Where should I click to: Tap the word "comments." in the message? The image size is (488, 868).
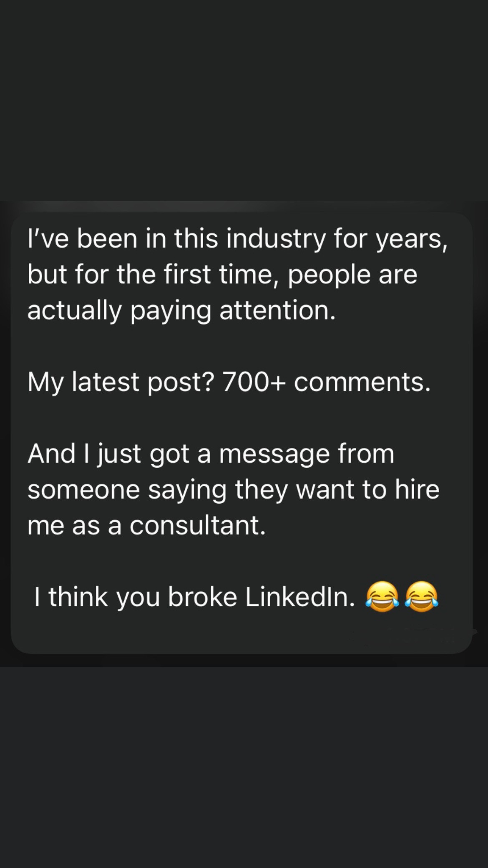pos(362,382)
